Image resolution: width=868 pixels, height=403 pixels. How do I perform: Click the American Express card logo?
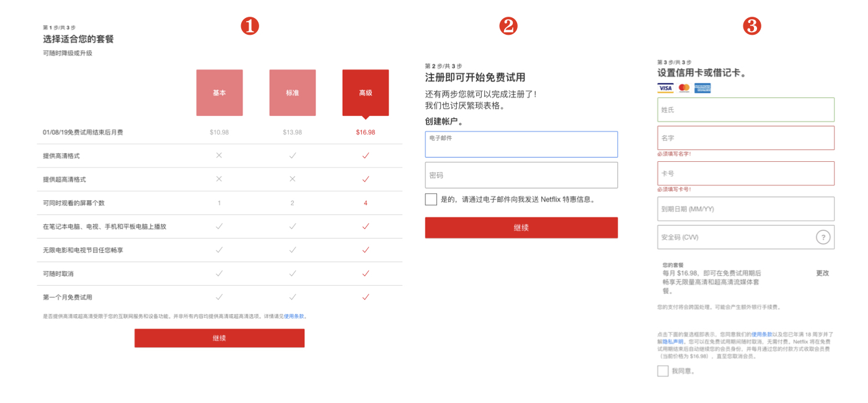702,88
